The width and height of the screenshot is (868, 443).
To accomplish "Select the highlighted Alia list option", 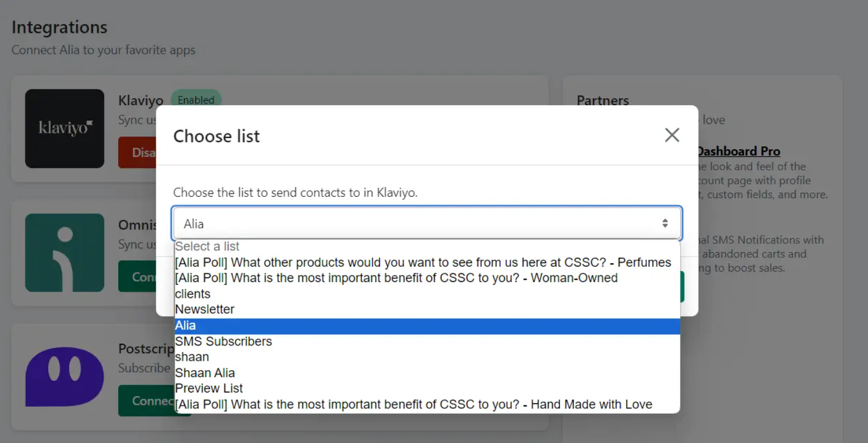I will coord(427,326).
